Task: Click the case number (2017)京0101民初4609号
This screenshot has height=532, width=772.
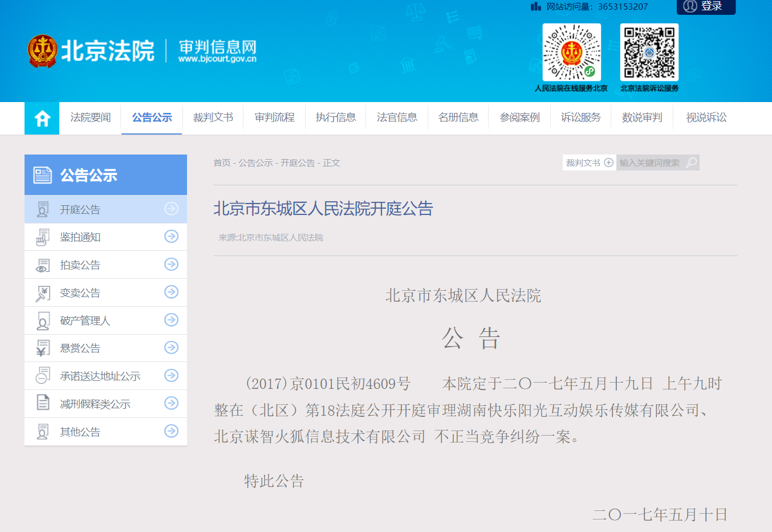Action: [x=328, y=384]
